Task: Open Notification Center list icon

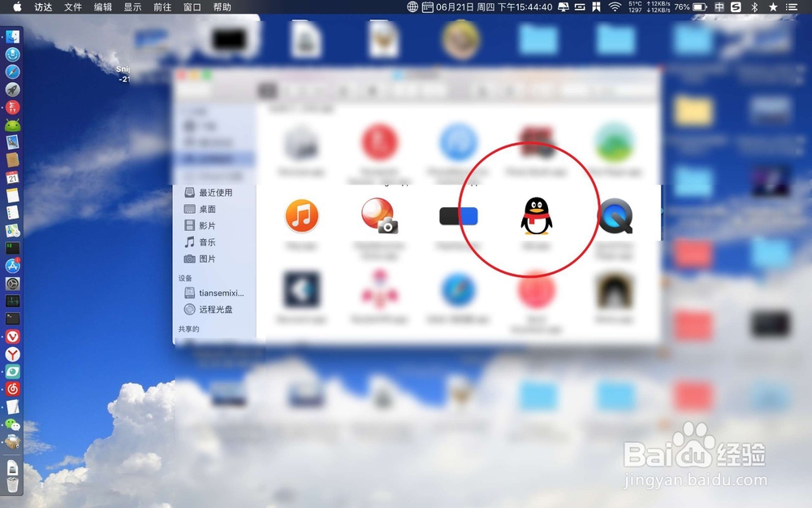Action: click(x=791, y=7)
